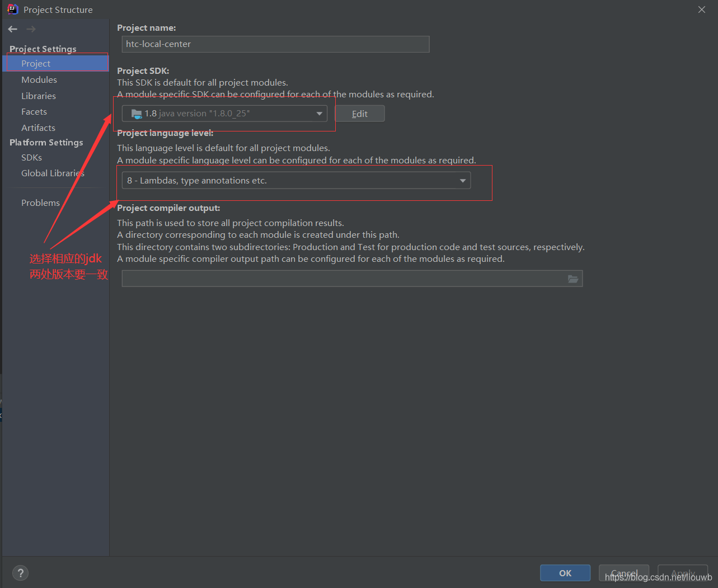Click Platform Settings section header
Image resolution: width=718 pixels, height=588 pixels.
(x=46, y=143)
